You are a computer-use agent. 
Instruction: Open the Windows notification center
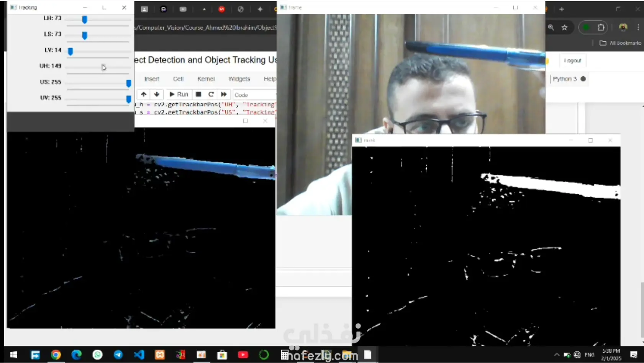[634, 355]
